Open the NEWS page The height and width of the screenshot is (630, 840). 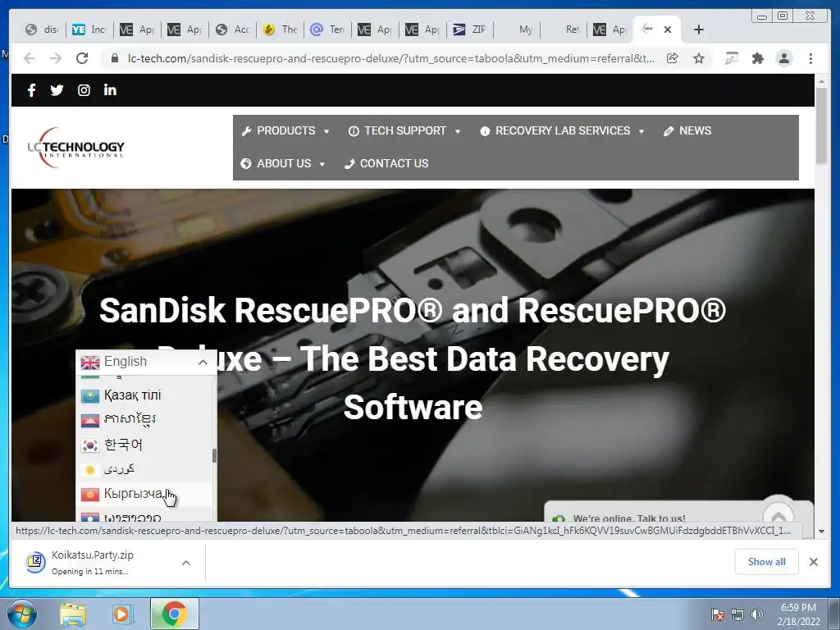tap(687, 130)
